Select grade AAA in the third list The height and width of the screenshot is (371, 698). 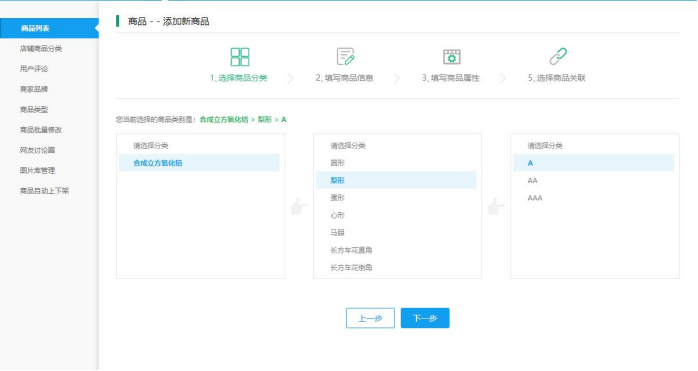593,198
